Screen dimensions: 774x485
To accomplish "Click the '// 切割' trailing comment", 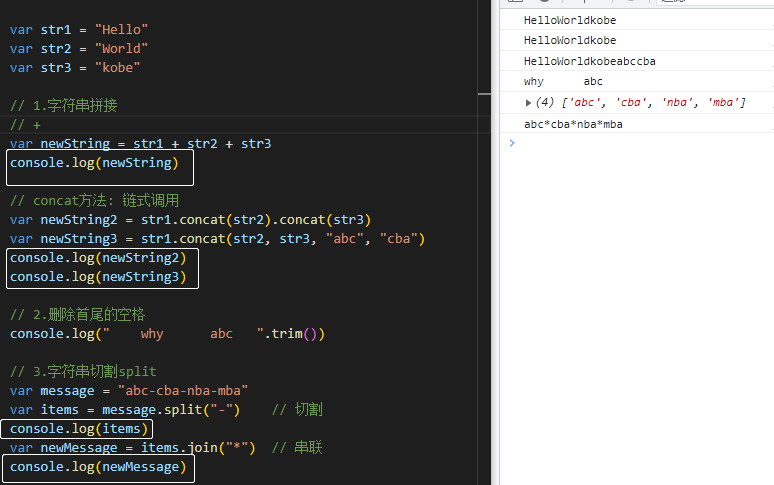I will pyautogui.click(x=297, y=410).
